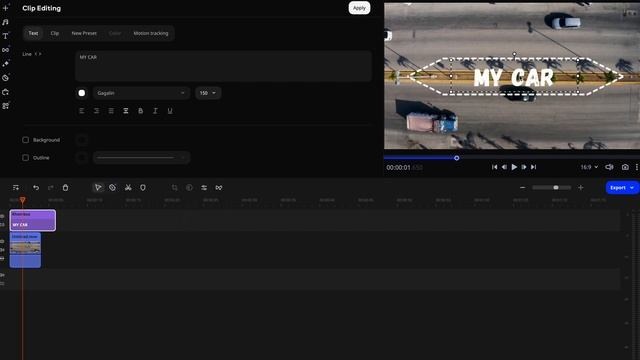The image size is (640, 360).
Task: Click the player seek bar handle
Action: tap(457, 158)
